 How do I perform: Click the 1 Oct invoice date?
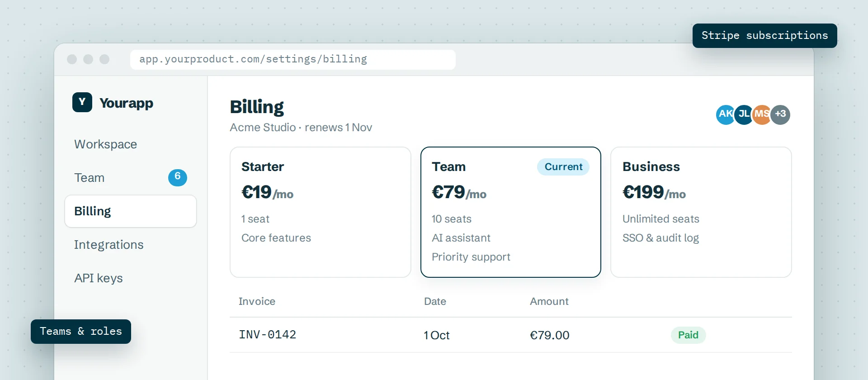[x=437, y=335]
